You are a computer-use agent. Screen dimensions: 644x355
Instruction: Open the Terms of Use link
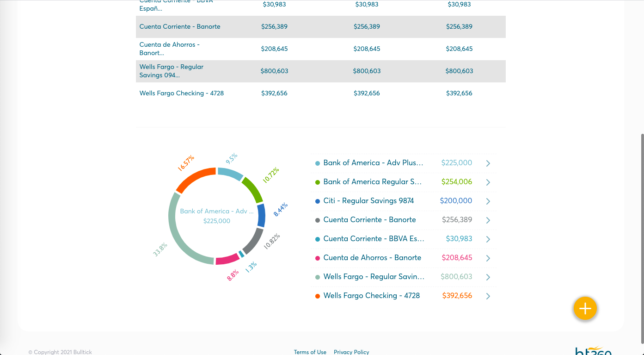click(310, 352)
